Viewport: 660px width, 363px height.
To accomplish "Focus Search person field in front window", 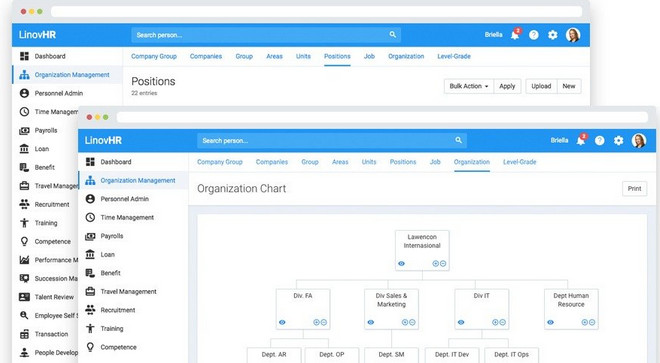I will pyautogui.click(x=332, y=140).
